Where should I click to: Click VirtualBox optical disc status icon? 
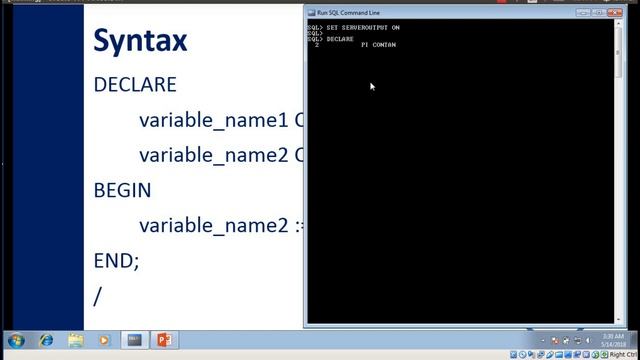tap(522, 355)
